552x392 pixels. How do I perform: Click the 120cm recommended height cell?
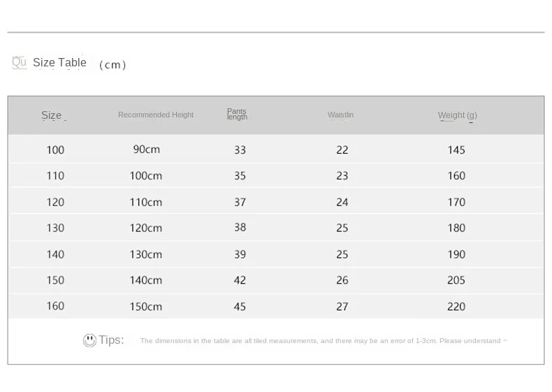[146, 228]
